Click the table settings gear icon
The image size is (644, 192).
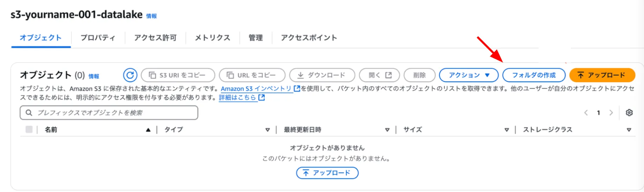[x=629, y=113]
